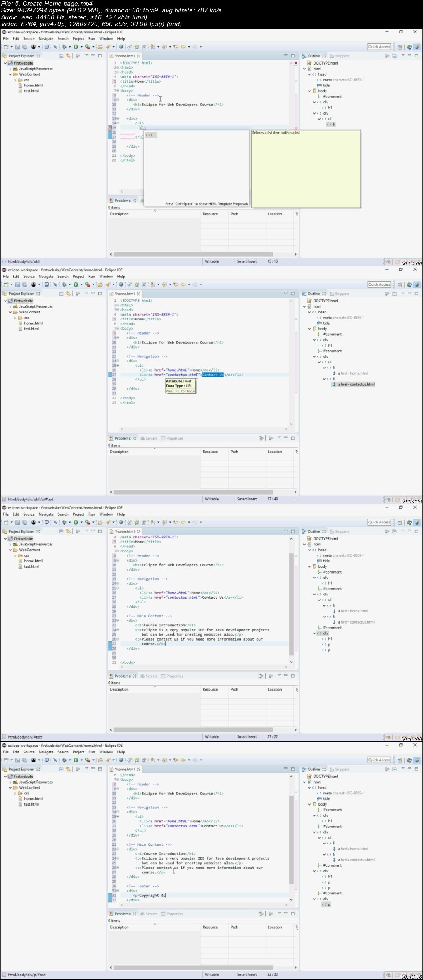The height and width of the screenshot is (980, 423).
Task: Click the Problems horizontal scrollbar in the fourth frame
Action: [x=193, y=968]
